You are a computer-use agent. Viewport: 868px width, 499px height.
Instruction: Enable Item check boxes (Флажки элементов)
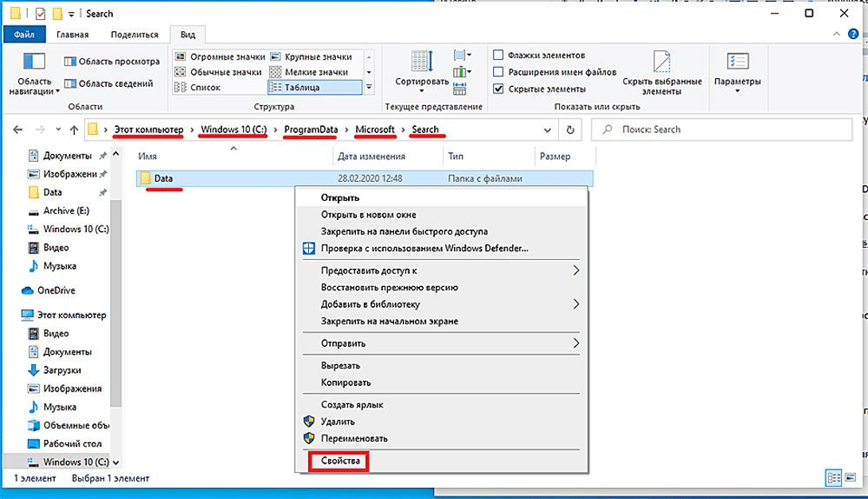(499, 56)
